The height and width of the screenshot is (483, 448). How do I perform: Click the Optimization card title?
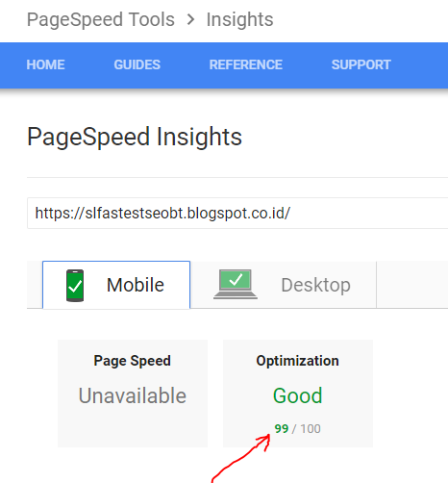(x=297, y=361)
